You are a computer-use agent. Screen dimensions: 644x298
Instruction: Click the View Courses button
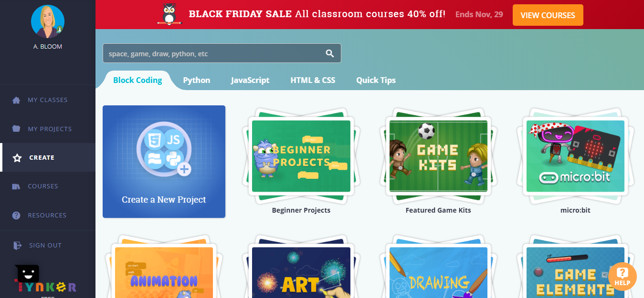(548, 15)
